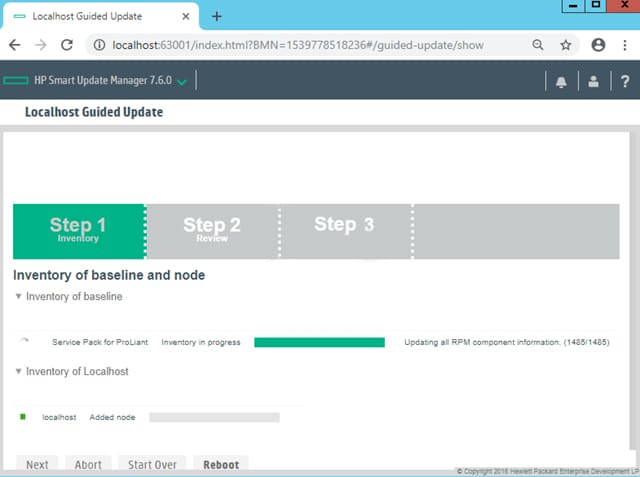Open the user session icon in SUM header
Viewport: 640px width, 477px height.
(593, 82)
